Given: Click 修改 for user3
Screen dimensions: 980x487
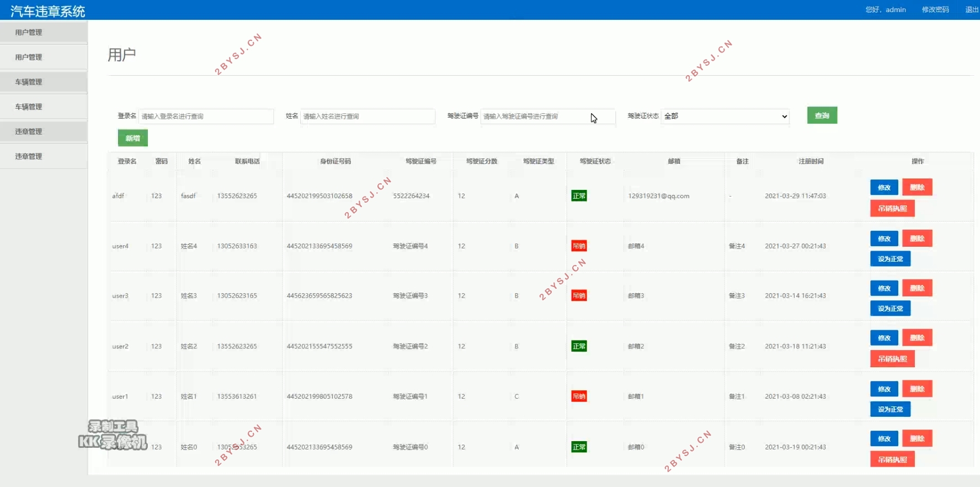Looking at the screenshot, I should (885, 288).
